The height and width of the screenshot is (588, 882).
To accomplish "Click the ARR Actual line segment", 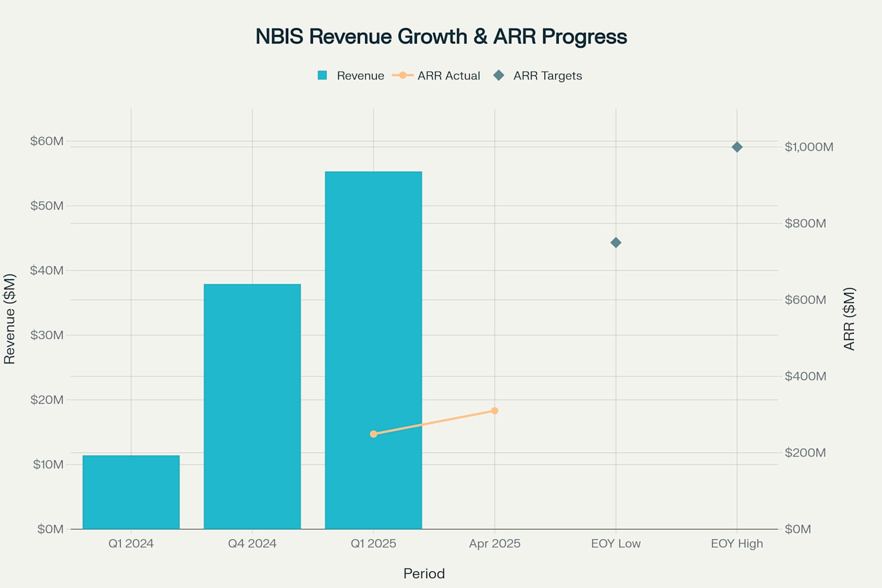I will tap(434, 423).
